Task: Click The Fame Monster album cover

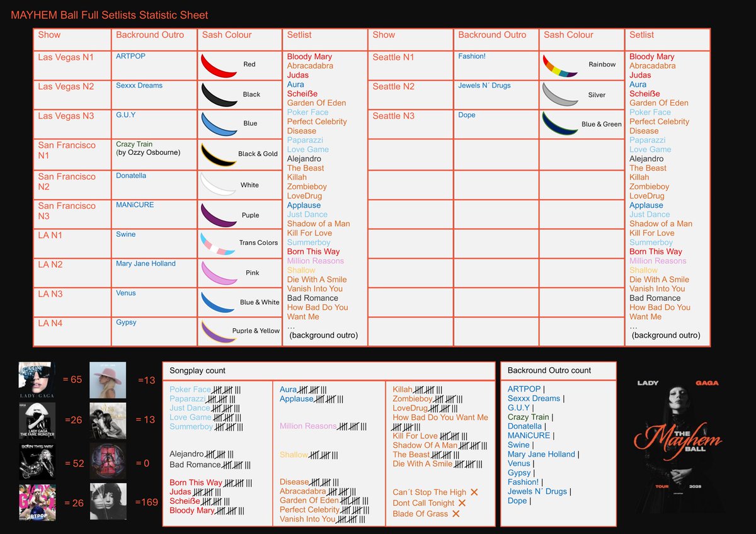Action: (x=37, y=420)
